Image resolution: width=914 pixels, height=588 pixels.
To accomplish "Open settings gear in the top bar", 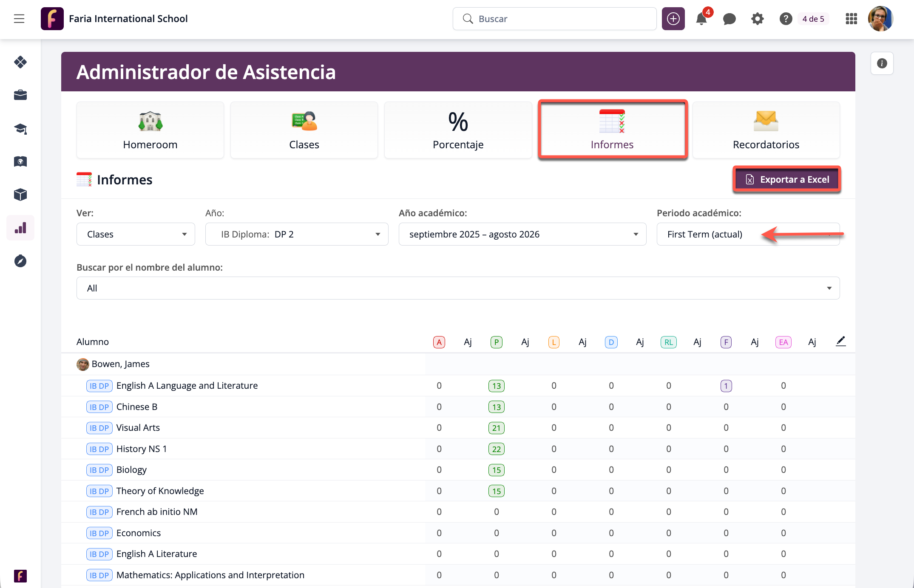I will (x=757, y=19).
